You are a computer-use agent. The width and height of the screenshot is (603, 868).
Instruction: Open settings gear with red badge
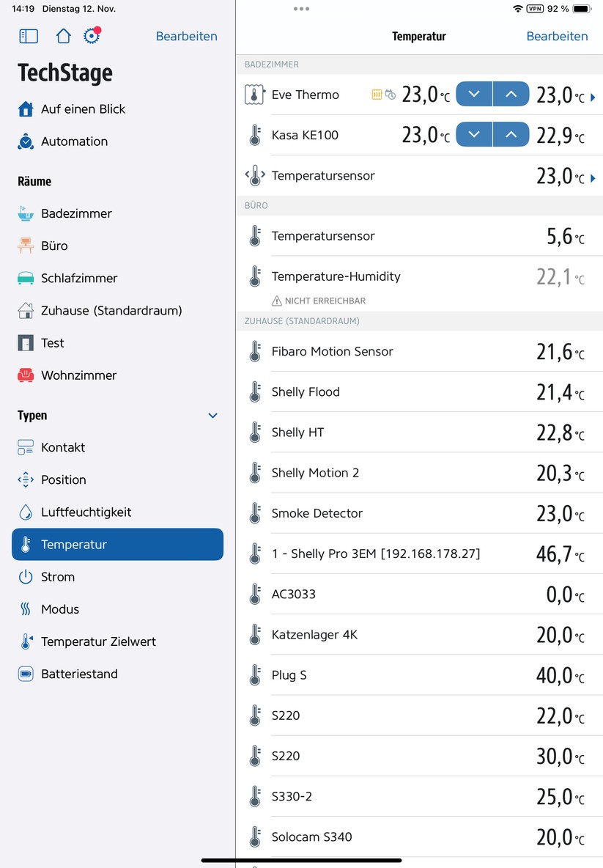[x=92, y=36]
